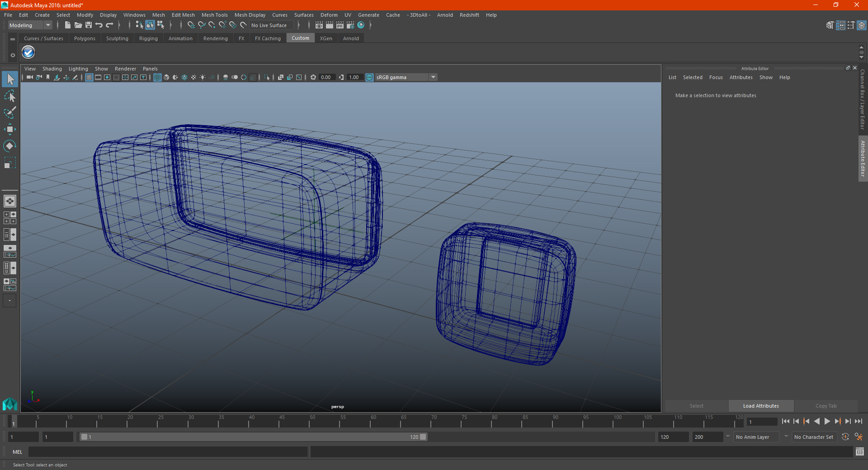Screen dimensions: 868x470
Task: Click the Select button in Attribute Editor
Action: coord(696,406)
